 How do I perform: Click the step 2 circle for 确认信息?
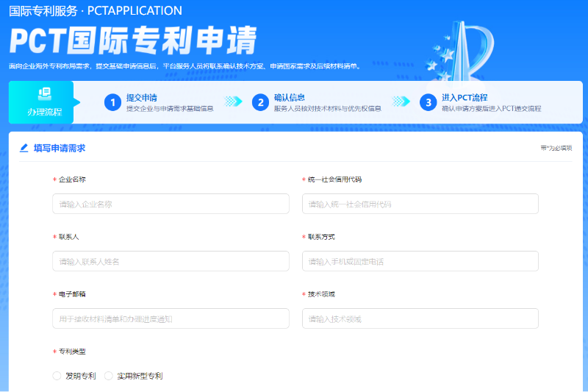260,102
